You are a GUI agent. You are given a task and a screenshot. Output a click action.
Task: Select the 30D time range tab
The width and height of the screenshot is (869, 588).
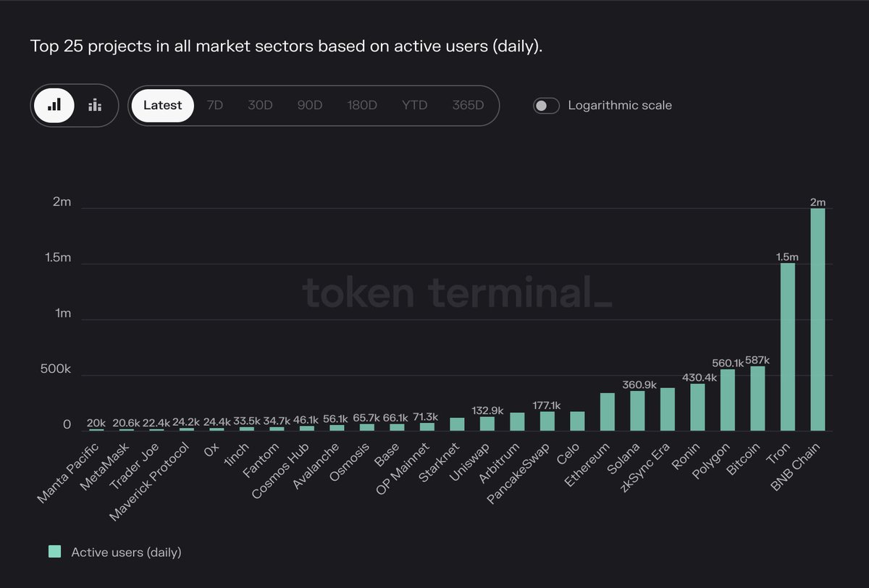260,106
